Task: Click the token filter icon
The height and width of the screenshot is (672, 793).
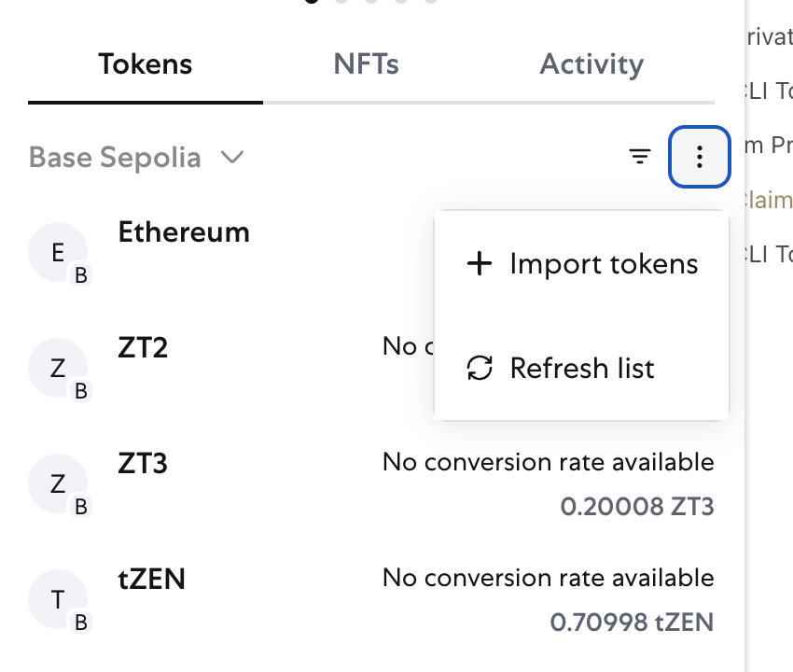Action: (x=640, y=157)
